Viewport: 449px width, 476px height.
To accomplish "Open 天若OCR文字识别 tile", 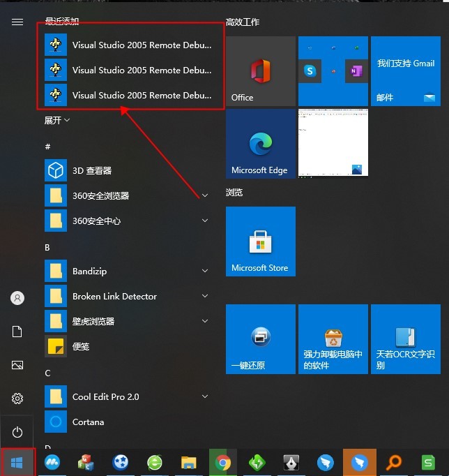I will (x=405, y=339).
